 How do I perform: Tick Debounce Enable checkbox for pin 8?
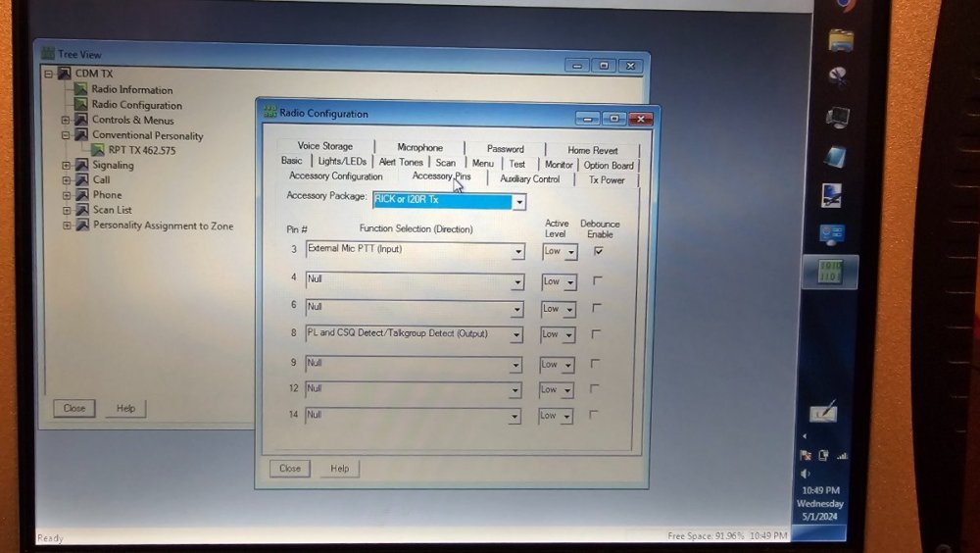(598, 334)
